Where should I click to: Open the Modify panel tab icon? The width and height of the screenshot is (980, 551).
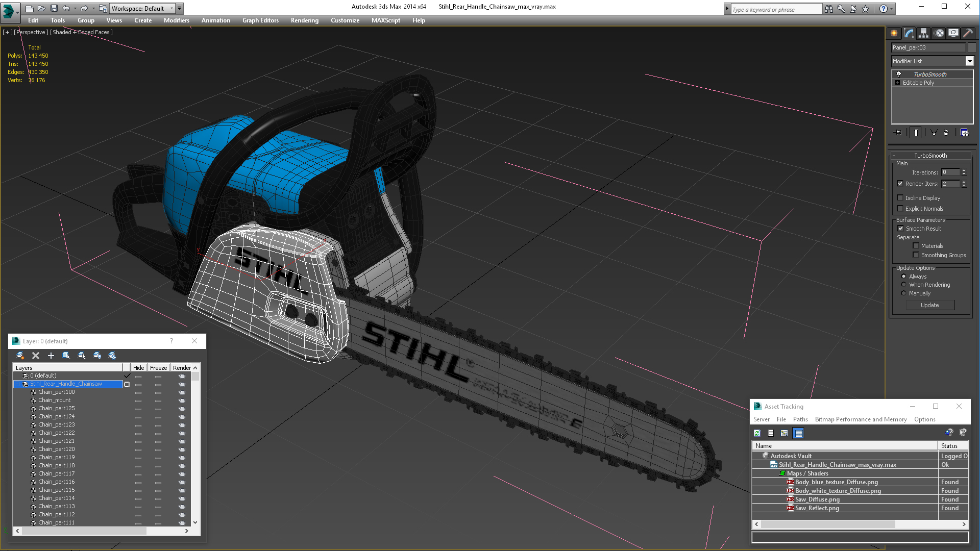909,33
